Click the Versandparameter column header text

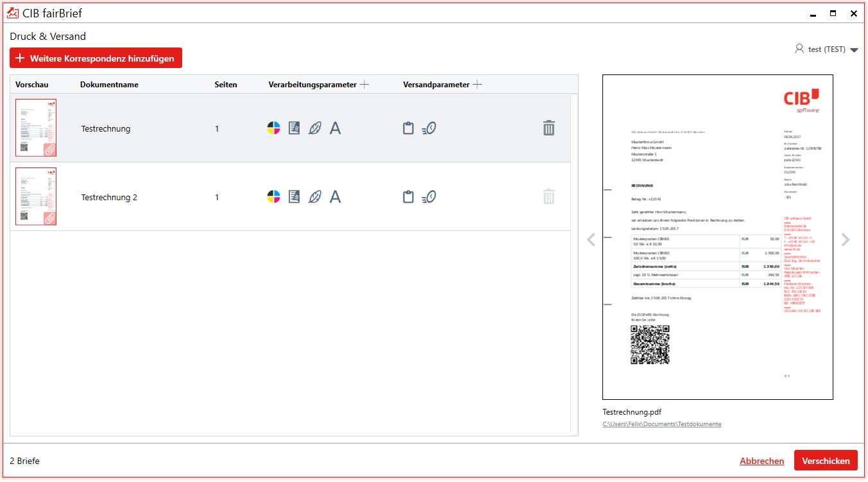pos(436,84)
